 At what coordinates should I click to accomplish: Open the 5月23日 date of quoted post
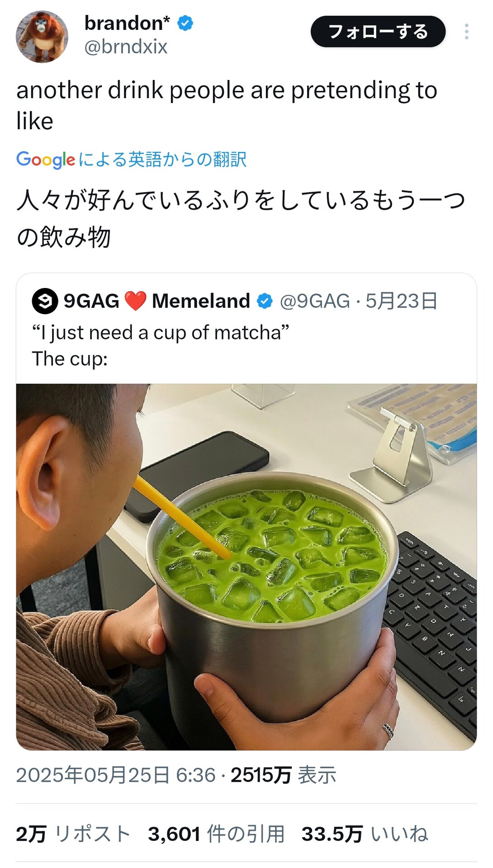click(402, 301)
